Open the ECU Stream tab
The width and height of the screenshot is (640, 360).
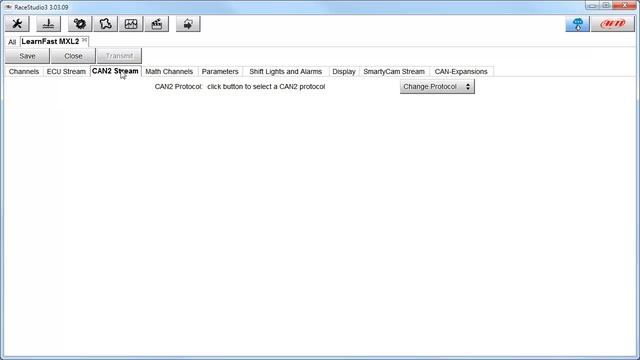pos(66,71)
